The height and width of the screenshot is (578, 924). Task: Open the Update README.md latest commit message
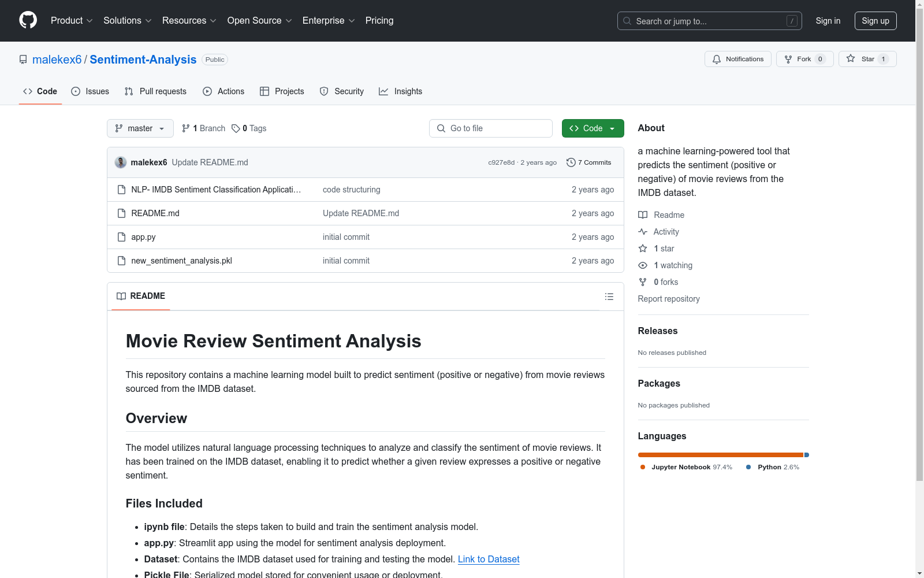click(210, 162)
